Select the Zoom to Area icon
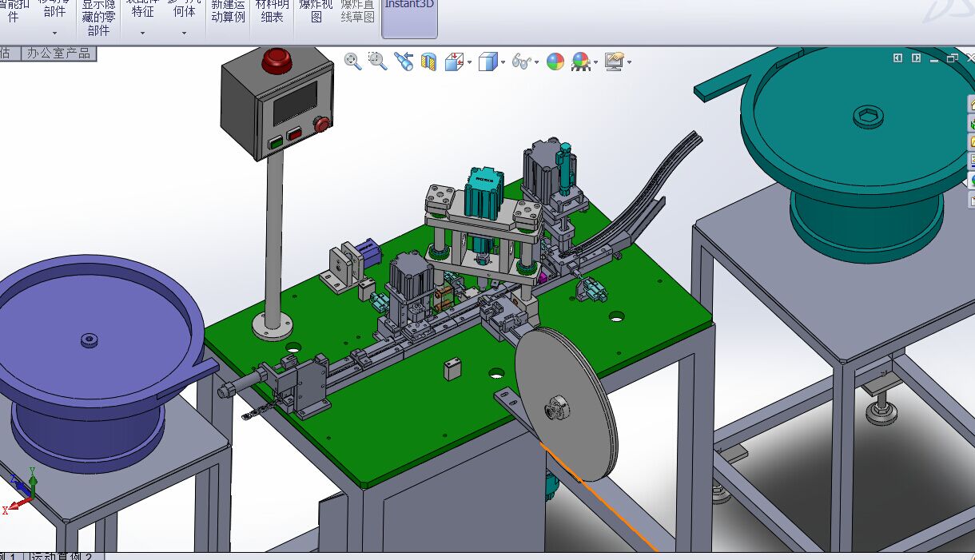The height and width of the screenshot is (560, 975). coord(377,61)
